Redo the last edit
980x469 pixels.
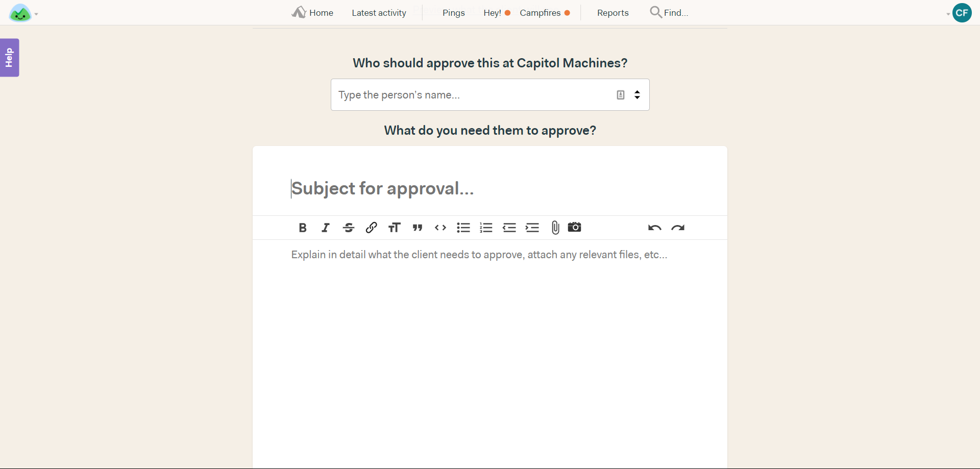pyautogui.click(x=678, y=228)
